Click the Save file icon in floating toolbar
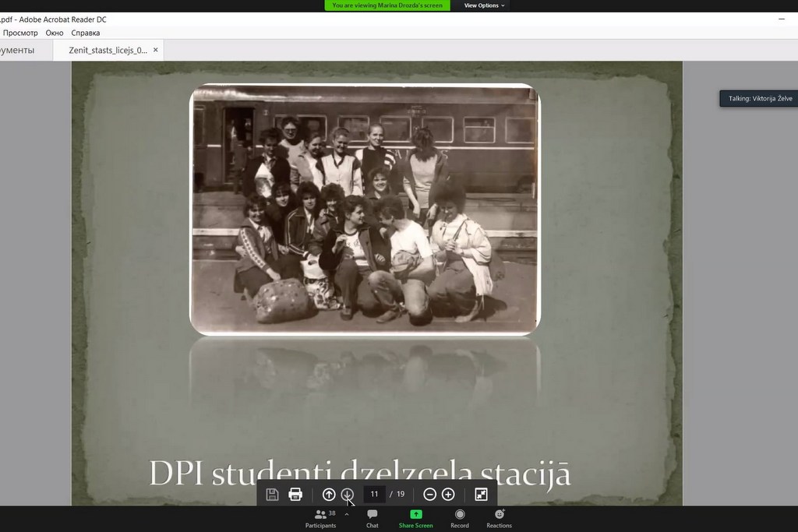798x532 pixels. pos(272,495)
